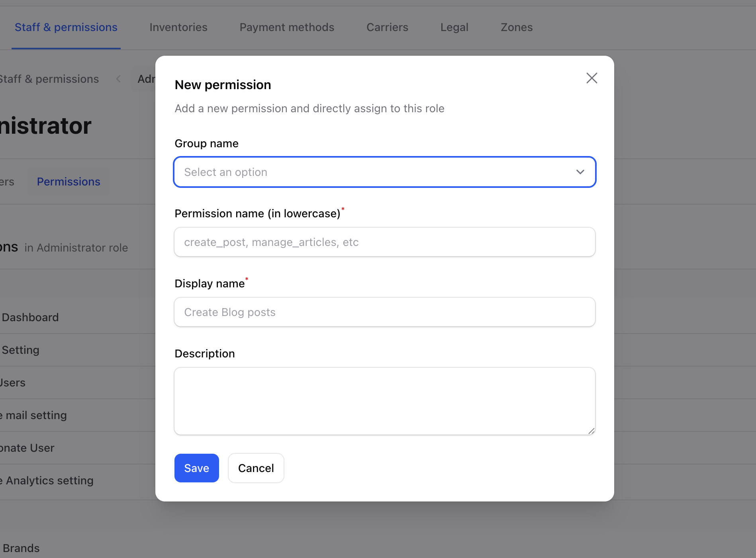Open the Legal tab
The image size is (756, 558).
pos(454,27)
